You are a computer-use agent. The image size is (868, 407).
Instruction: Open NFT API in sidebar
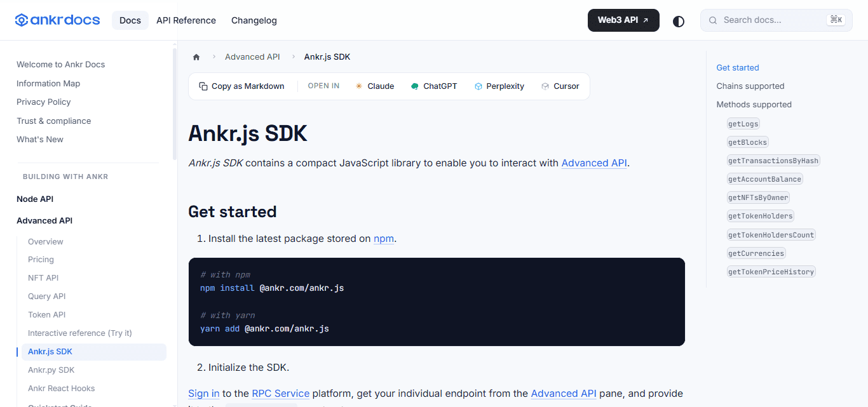[x=43, y=278]
